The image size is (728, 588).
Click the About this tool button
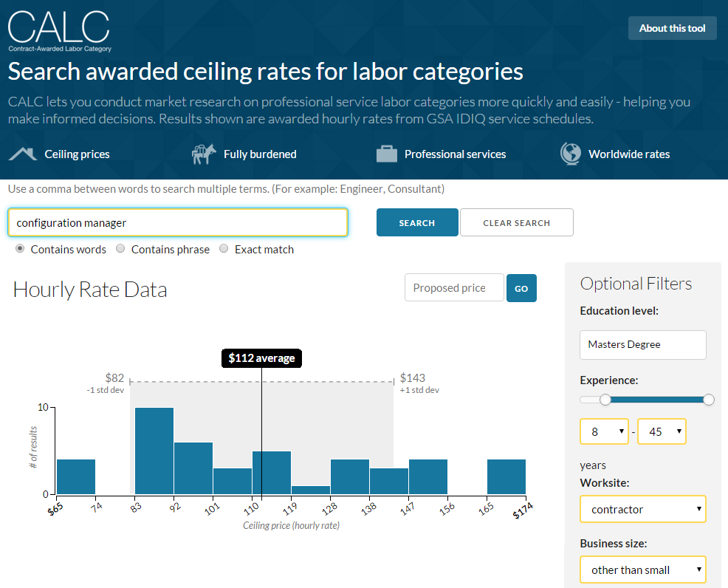(x=672, y=28)
